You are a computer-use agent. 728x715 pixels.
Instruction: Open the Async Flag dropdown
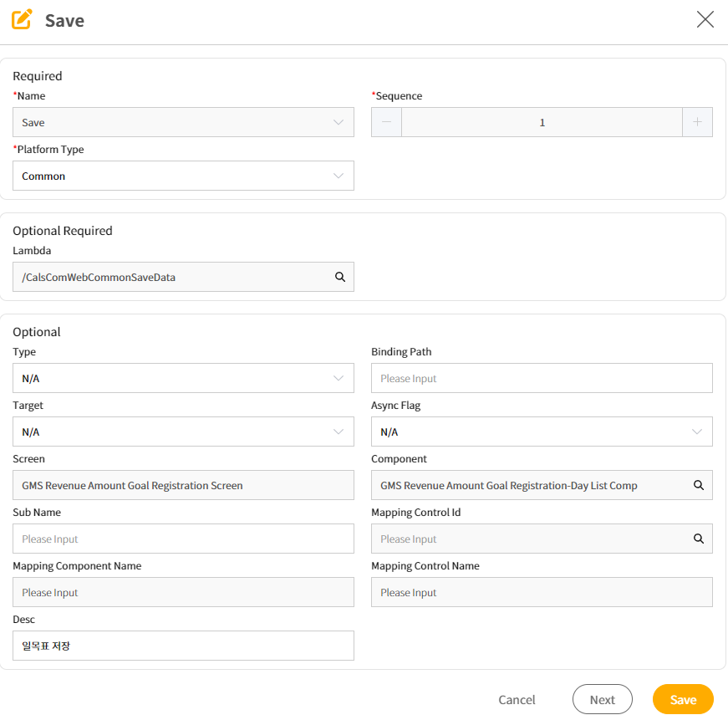click(542, 432)
